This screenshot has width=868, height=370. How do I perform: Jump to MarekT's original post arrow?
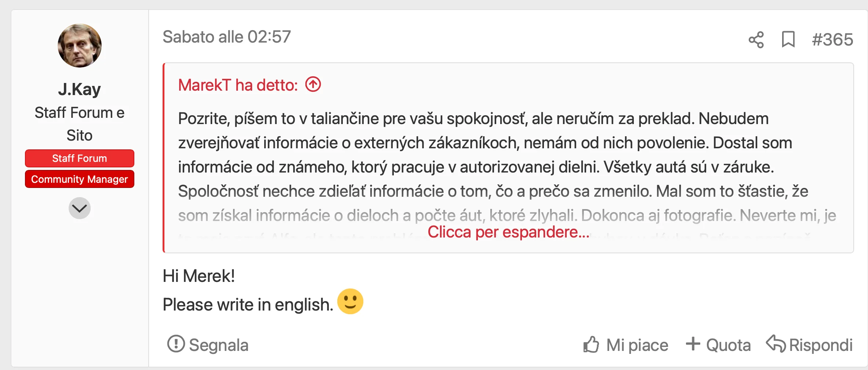click(x=313, y=84)
